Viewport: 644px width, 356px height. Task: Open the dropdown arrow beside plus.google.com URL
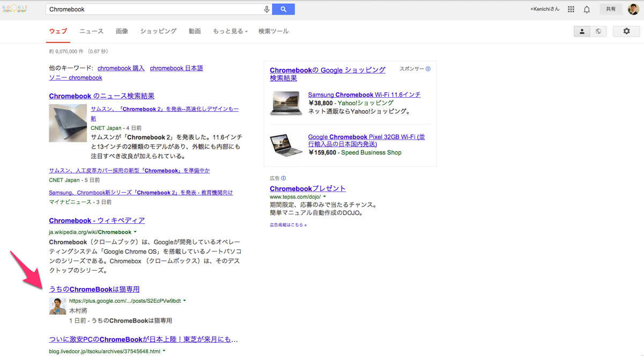tap(184, 301)
